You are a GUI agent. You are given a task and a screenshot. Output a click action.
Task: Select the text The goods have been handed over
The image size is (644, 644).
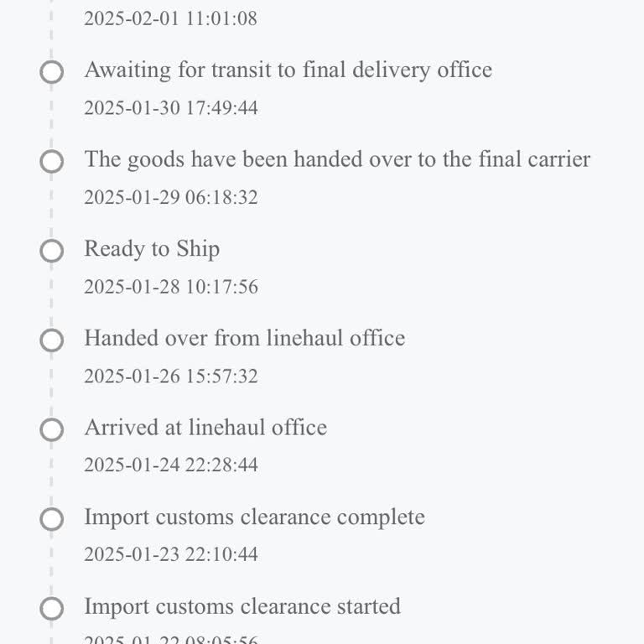[337, 159]
